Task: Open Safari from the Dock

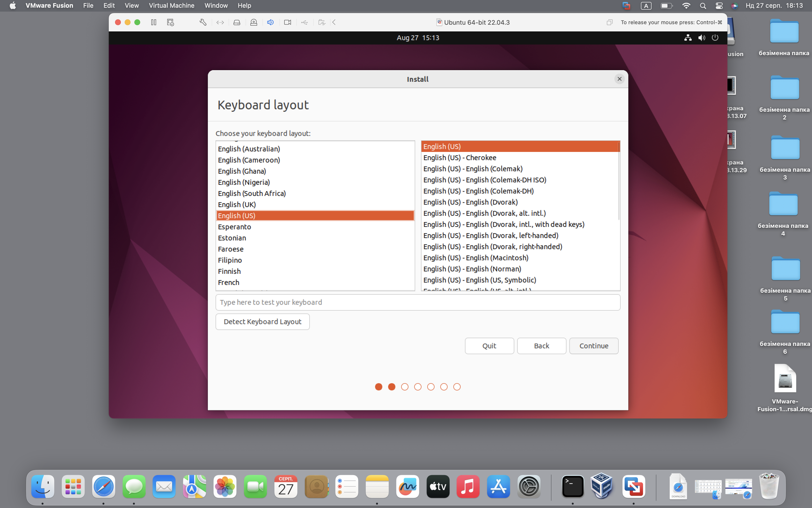Action: point(103,486)
